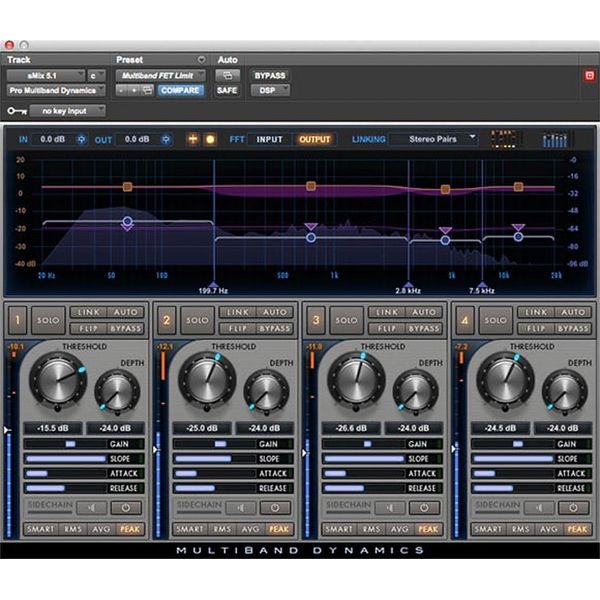This screenshot has height=600, width=600.
Task: Open the IN gain settings gear
Action: [x=81, y=139]
